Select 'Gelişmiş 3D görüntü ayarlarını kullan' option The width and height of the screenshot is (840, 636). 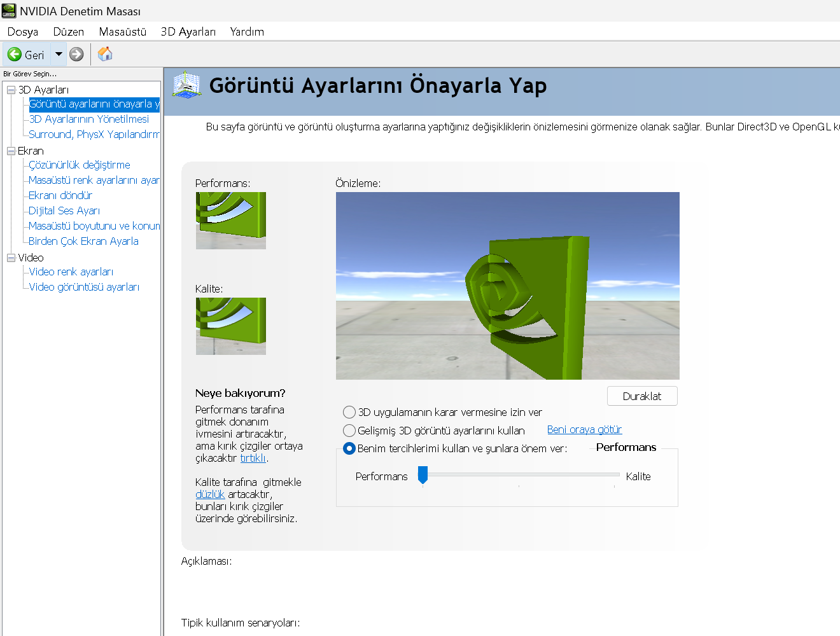click(349, 431)
